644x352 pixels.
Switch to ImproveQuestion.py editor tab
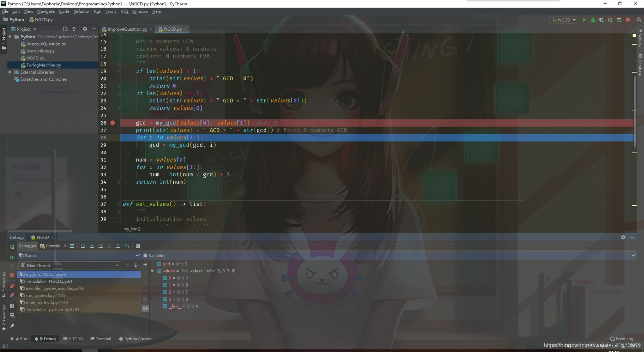coord(127,29)
